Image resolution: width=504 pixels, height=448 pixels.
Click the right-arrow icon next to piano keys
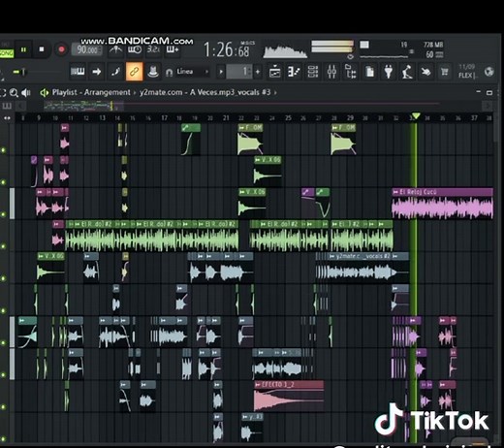(96, 72)
